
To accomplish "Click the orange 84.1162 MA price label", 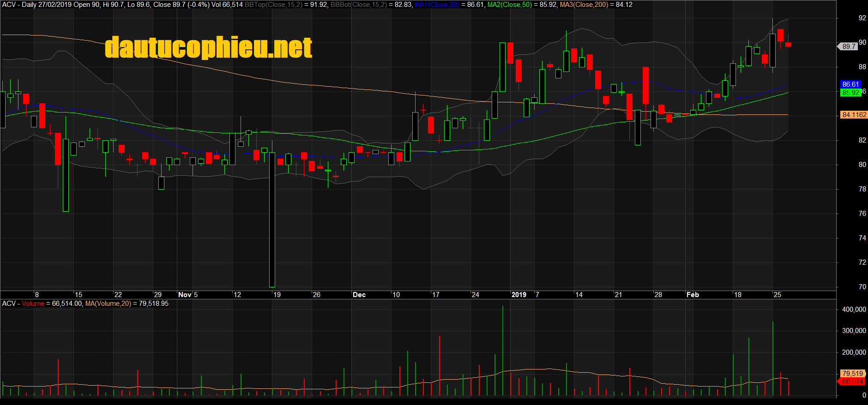I will click(x=854, y=115).
